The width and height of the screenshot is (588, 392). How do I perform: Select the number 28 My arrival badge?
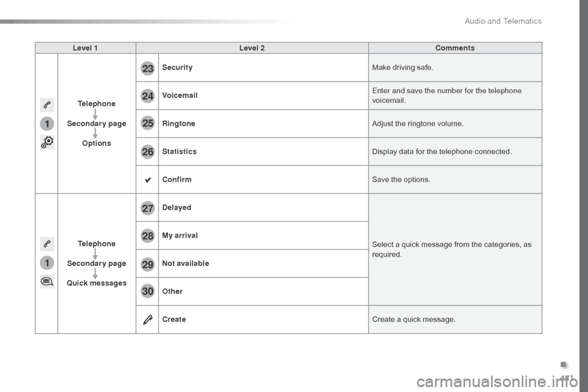148,236
